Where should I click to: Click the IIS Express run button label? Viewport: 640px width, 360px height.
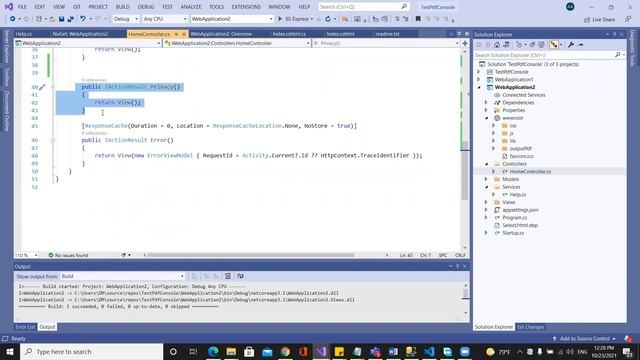click(297, 19)
